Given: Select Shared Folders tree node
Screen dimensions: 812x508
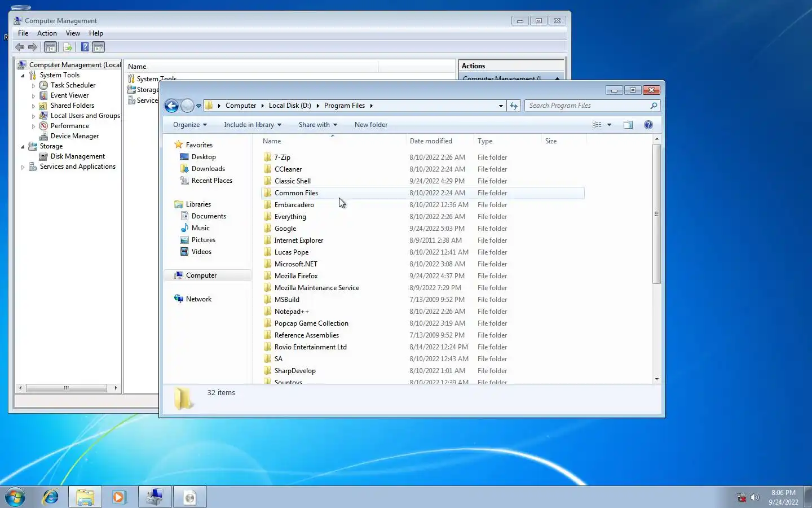Looking at the screenshot, I should tap(72, 106).
